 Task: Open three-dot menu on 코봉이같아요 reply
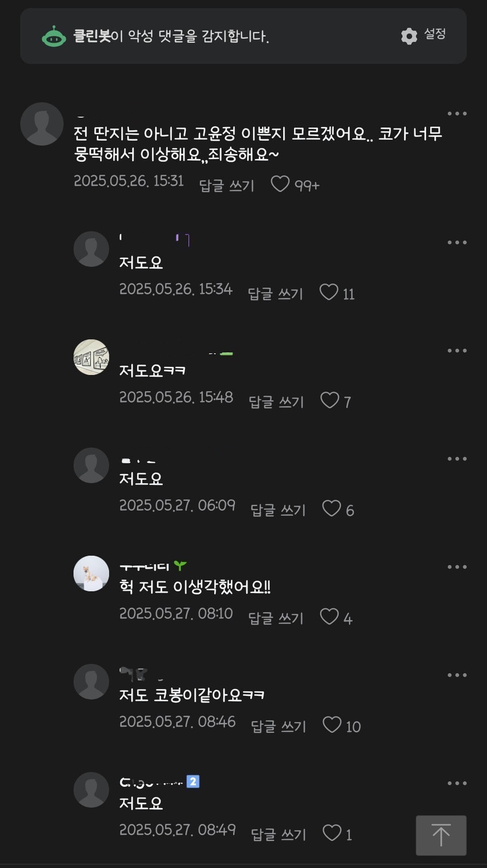pyautogui.click(x=457, y=675)
